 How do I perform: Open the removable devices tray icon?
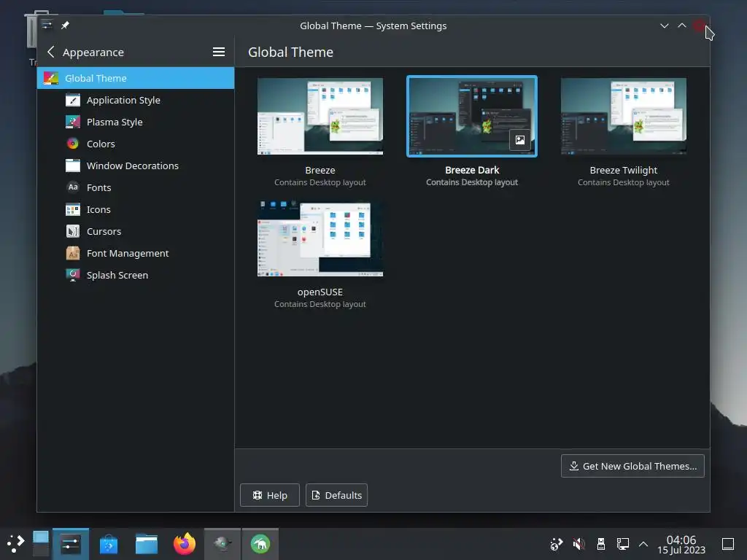(x=601, y=544)
